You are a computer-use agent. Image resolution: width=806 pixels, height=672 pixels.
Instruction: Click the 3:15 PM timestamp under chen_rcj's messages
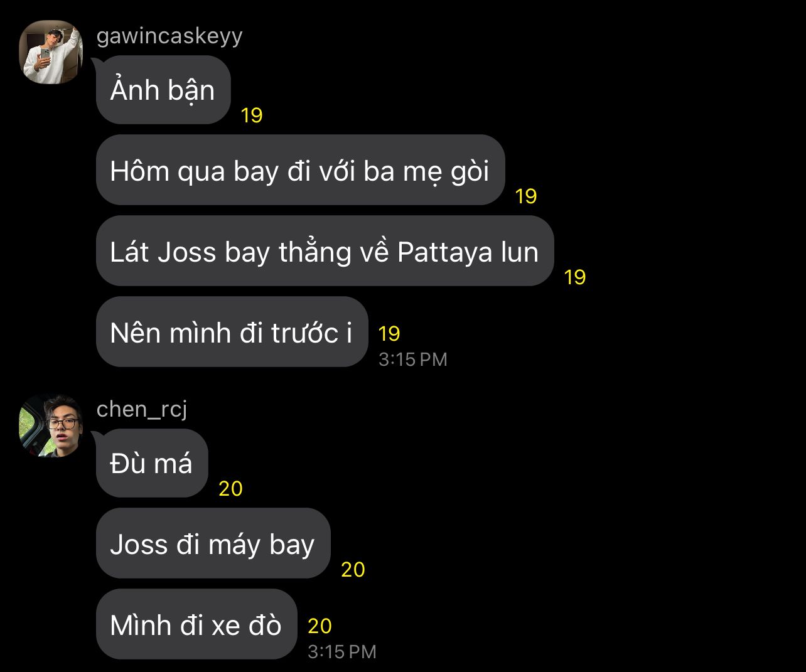point(342,652)
